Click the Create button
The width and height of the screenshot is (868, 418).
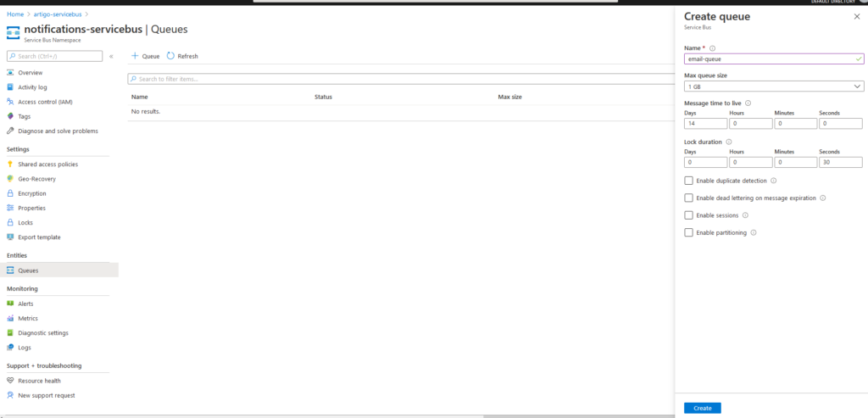703,408
